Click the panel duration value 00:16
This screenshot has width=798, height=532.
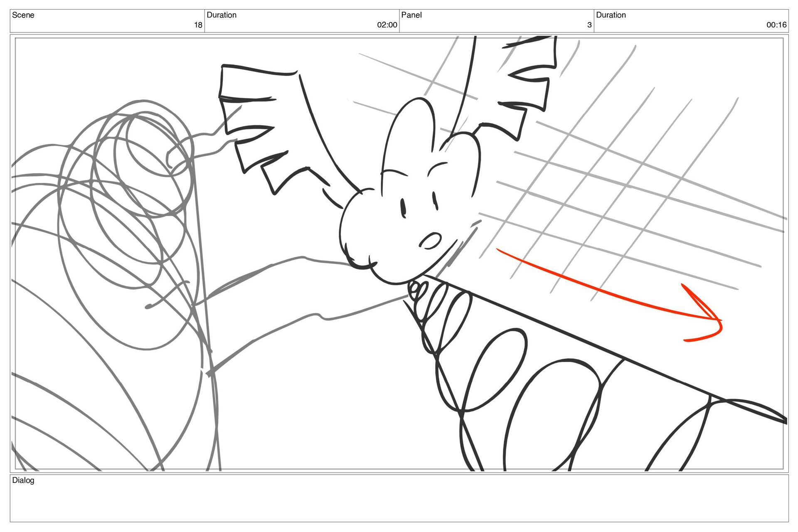click(x=776, y=25)
